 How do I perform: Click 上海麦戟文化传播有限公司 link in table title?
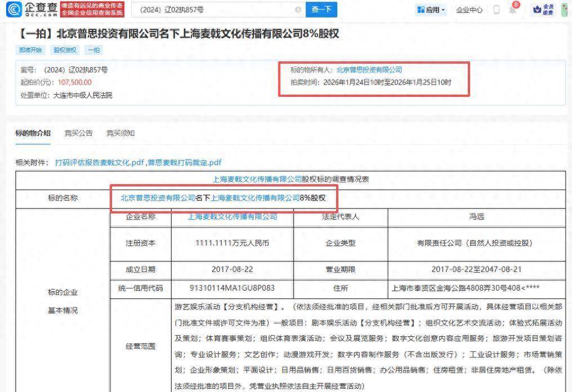pos(257,180)
